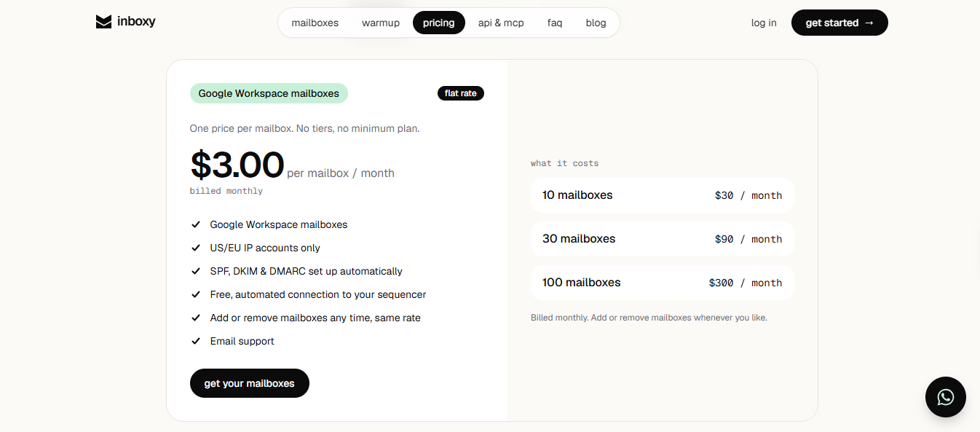Click the $300 / month value

coord(746,283)
